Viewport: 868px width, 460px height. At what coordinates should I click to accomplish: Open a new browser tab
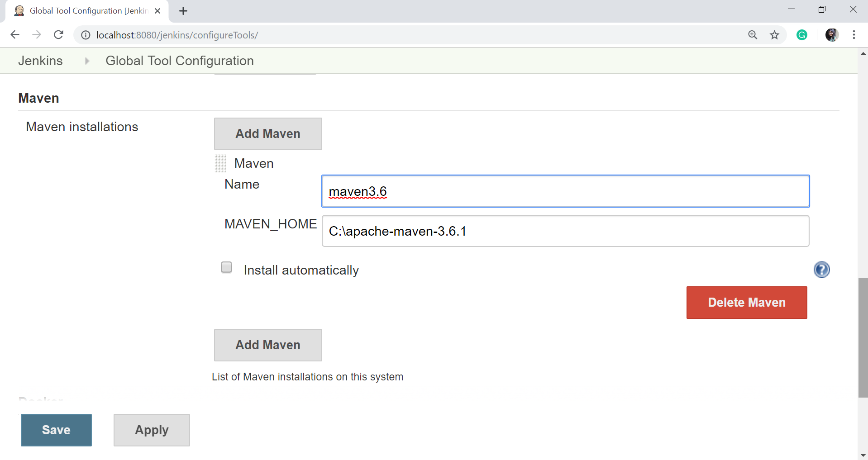point(183,11)
